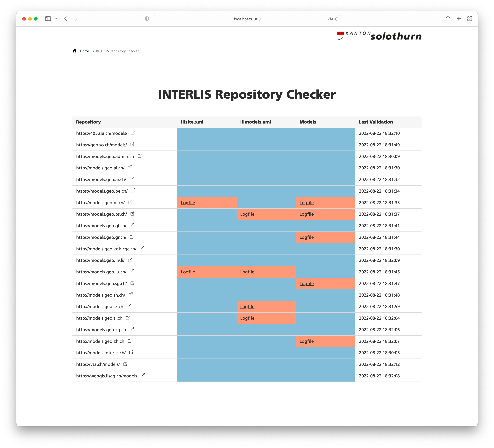The height and width of the screenshot is (448, 494).
Task: Open Models Logfile for models.geo.gr.ch
Action: 307,237
